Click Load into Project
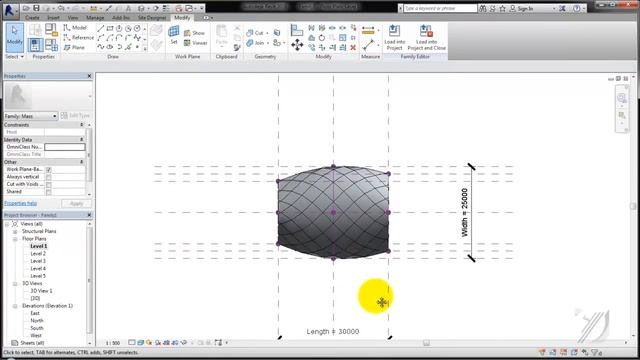This screenshot has height=360, width=640. tap(395, 38)
